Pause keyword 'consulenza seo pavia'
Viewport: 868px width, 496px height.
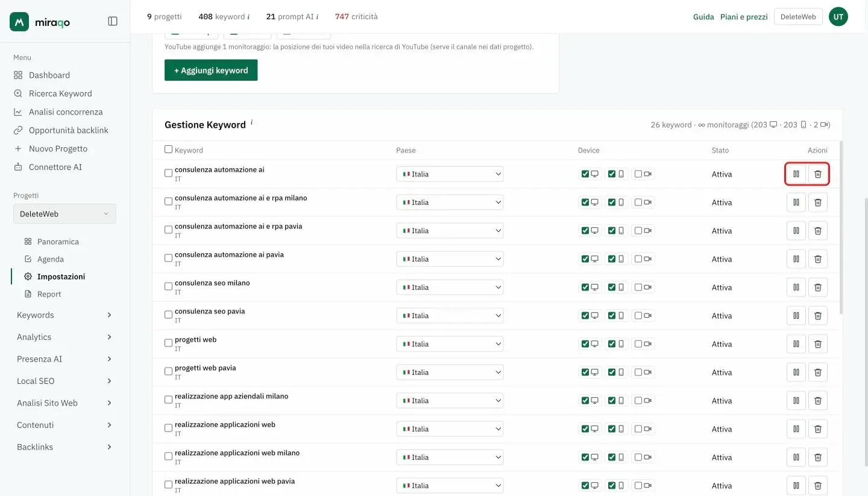pyautogui.click(x=796, y=316)
